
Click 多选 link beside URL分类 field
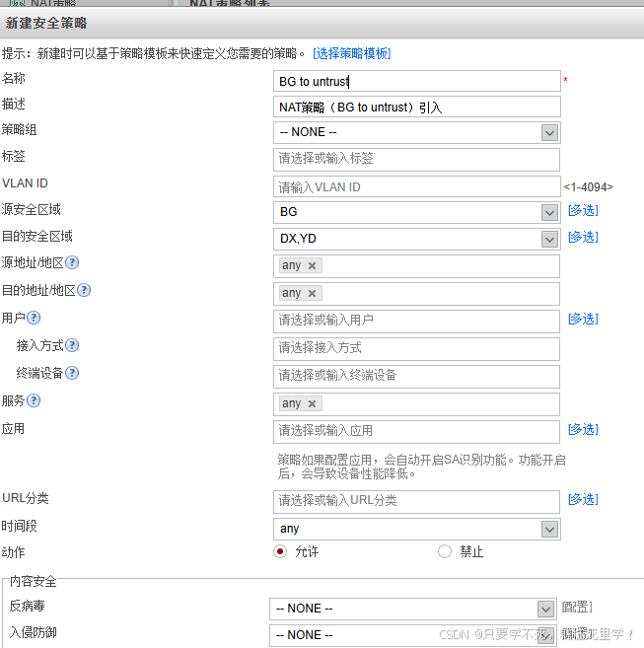tap(583, 499)
